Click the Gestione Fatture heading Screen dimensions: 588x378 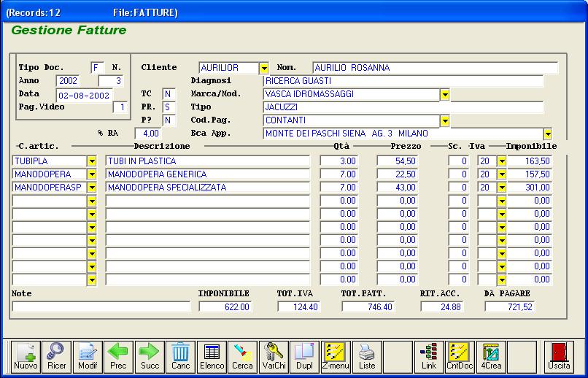[69, 30]
